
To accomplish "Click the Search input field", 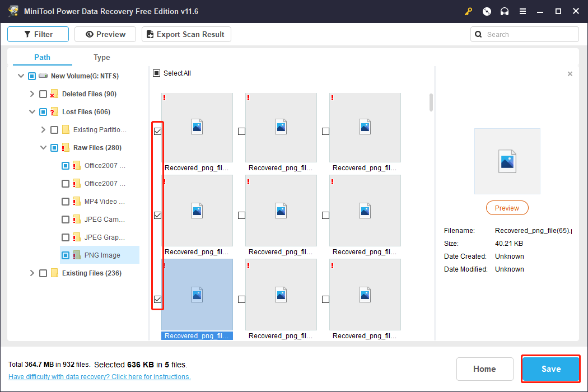I will tap(529, 34).
